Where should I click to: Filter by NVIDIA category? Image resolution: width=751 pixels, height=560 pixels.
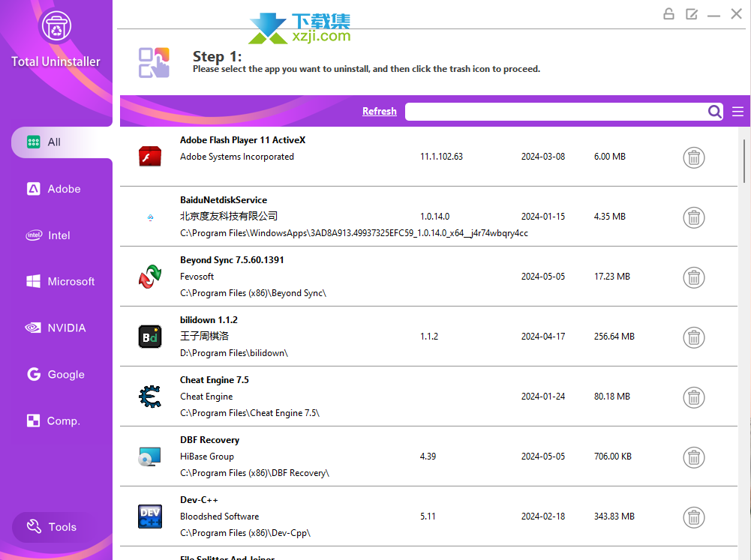[56, 328]
